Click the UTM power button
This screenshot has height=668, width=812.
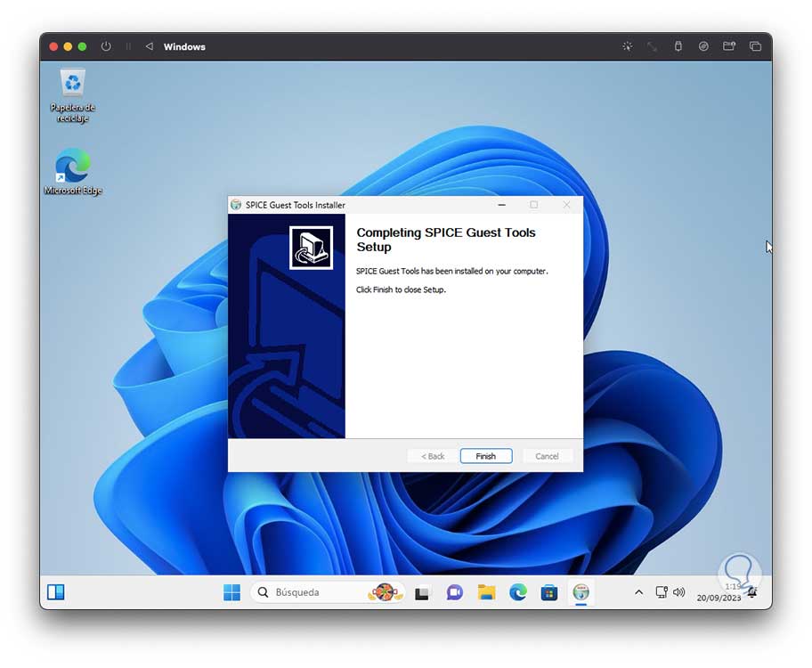click(x=106, y=46)
